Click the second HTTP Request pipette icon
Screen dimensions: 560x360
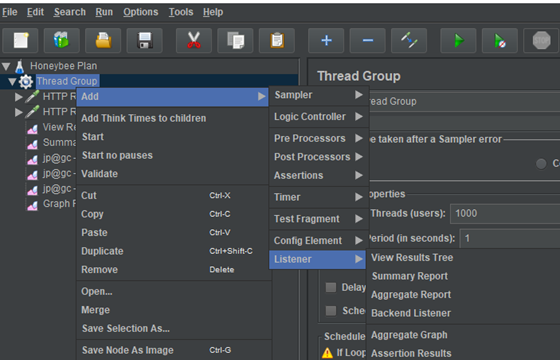pyautogui.click(x=32, y=112)
